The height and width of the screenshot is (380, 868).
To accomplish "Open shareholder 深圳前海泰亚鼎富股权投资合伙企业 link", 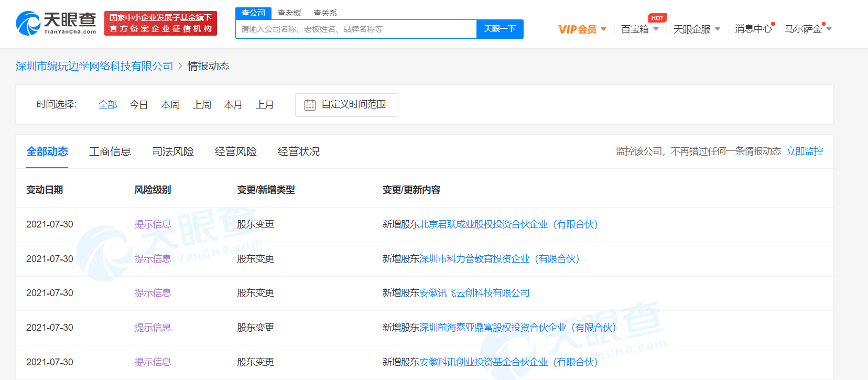I will [x=518, y=328].
